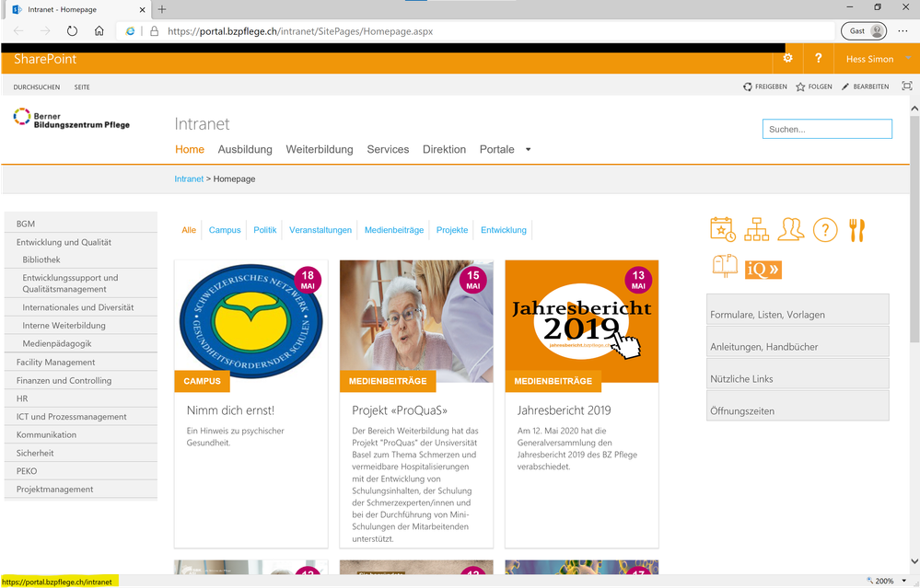
Task: Filter news by Politik
Action: tap(264, 230)
